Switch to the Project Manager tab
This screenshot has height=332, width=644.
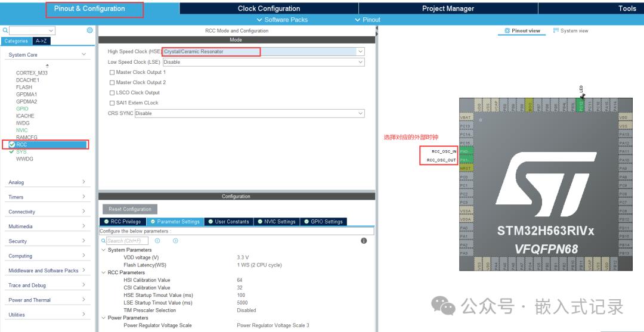pos(448,8)
